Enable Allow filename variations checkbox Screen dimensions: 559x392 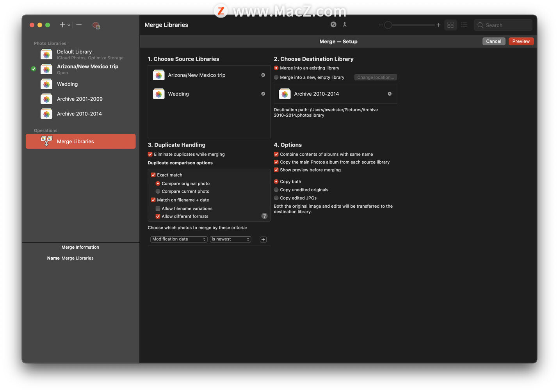point(158,208)
